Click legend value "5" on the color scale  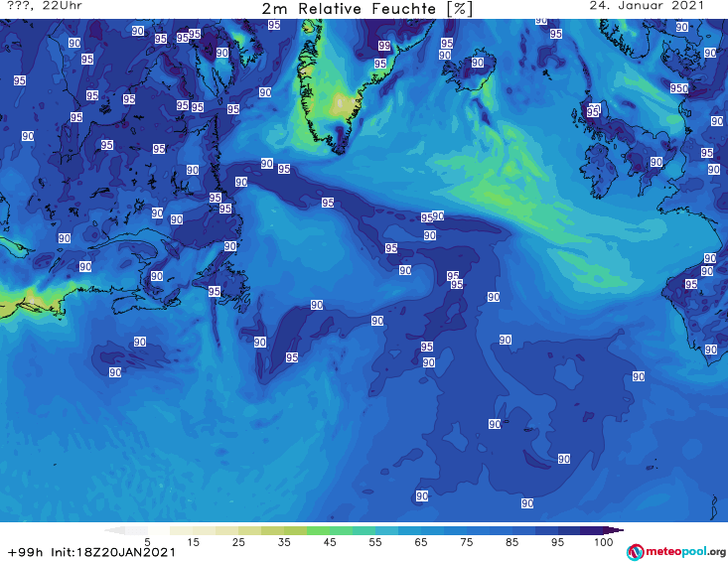(147, 542)
